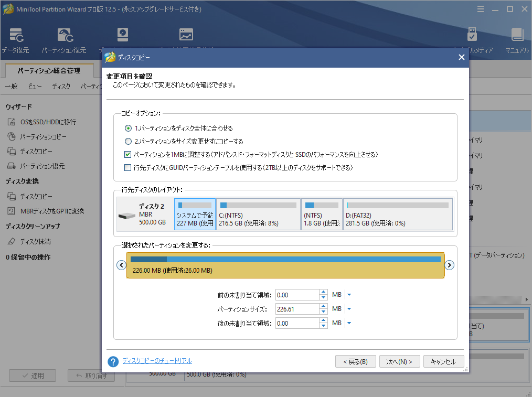Click the disk benchmark icon in the toolbar

point(122,35)
